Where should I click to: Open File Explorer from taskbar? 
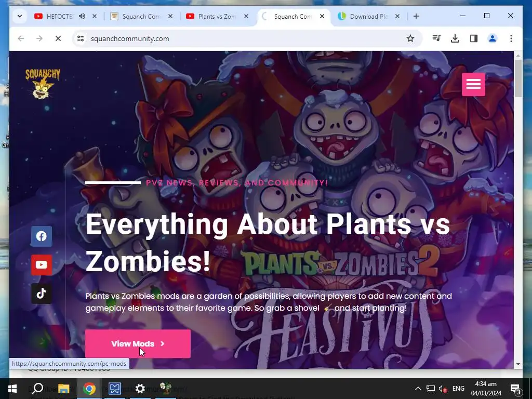click(63, 389)
